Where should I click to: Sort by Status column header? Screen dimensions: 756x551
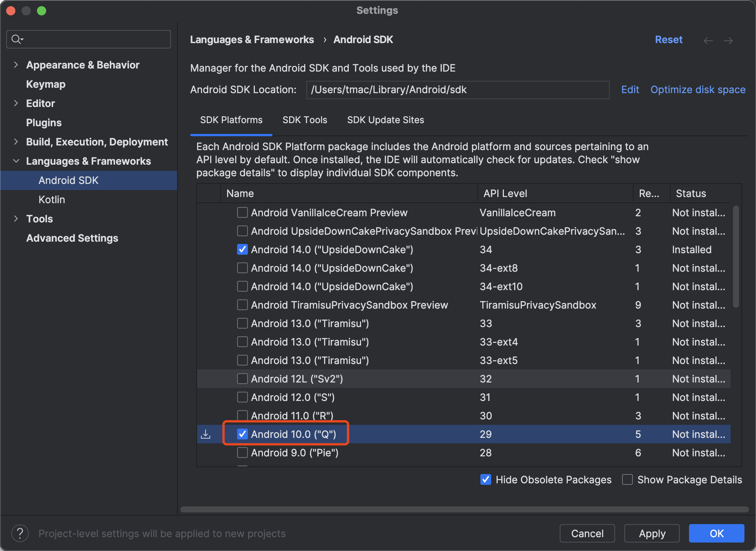point(701,193)
